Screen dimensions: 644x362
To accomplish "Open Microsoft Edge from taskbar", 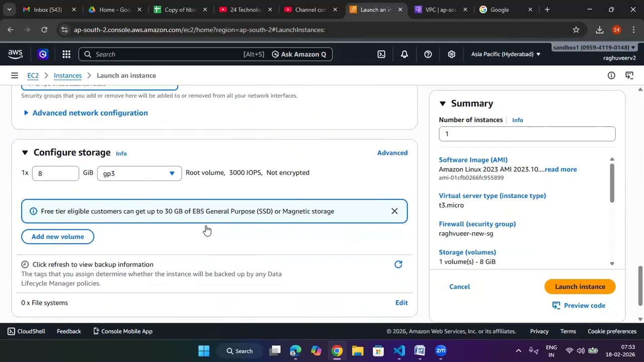I will [x=295, y=351].
